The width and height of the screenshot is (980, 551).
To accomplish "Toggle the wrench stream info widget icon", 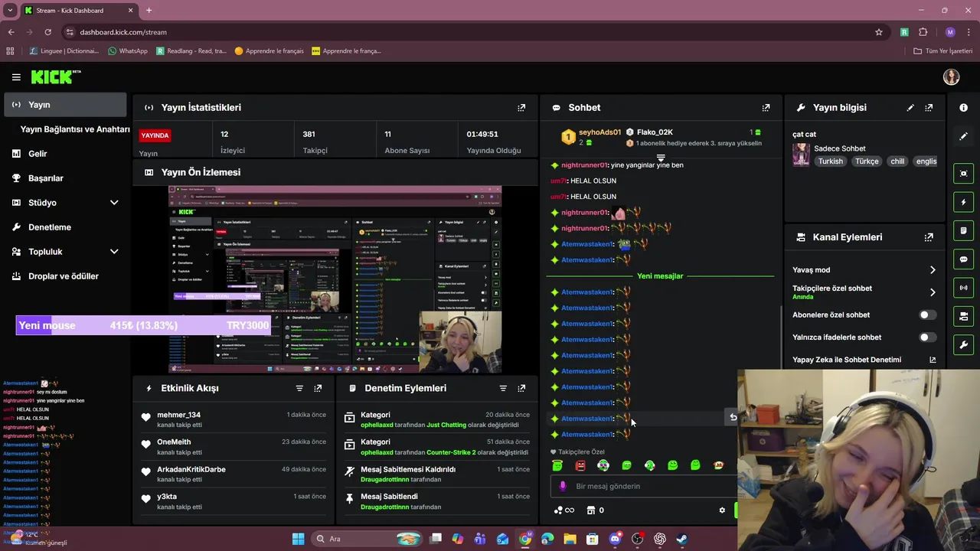I will 963,344.
